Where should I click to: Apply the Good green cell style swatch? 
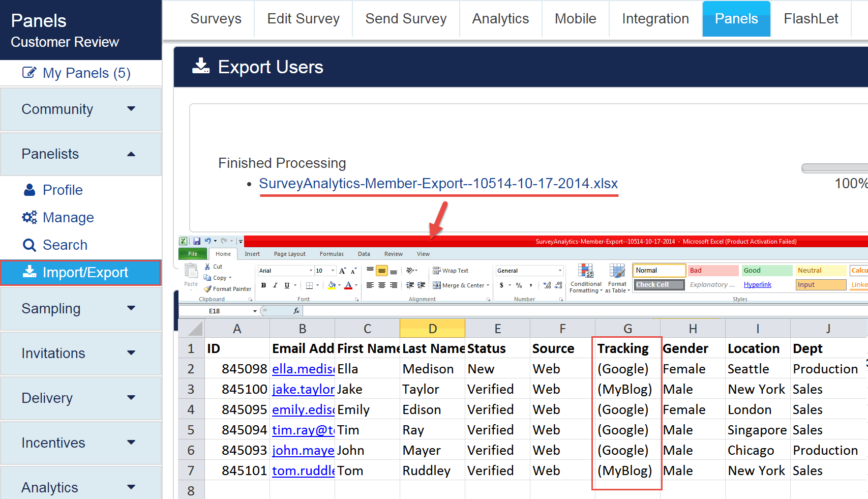point(766,271)
